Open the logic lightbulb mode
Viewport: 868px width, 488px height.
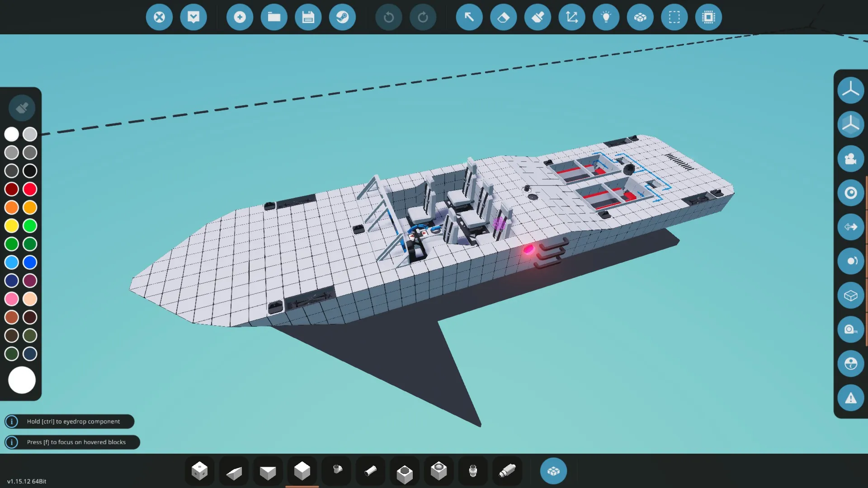click(x=606, y=17)
